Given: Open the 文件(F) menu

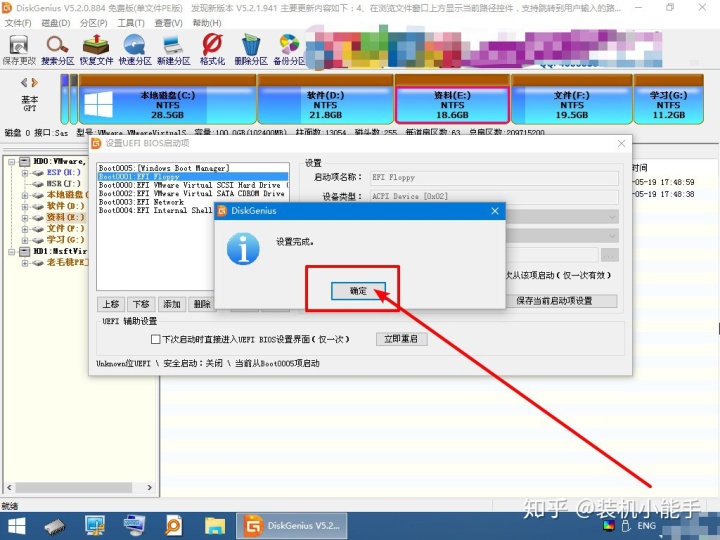Looking at the screenshot, I should coord(18,23).
